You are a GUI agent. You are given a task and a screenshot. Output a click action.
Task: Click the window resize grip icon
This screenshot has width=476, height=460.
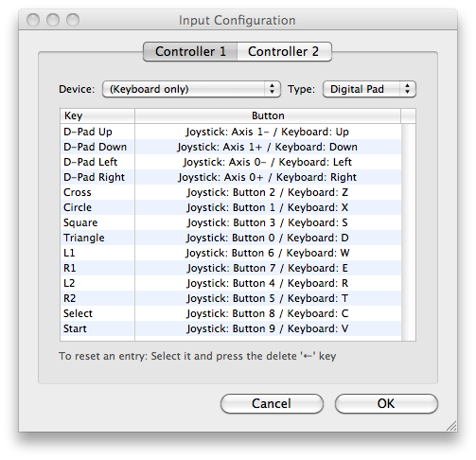pos(451,426)
